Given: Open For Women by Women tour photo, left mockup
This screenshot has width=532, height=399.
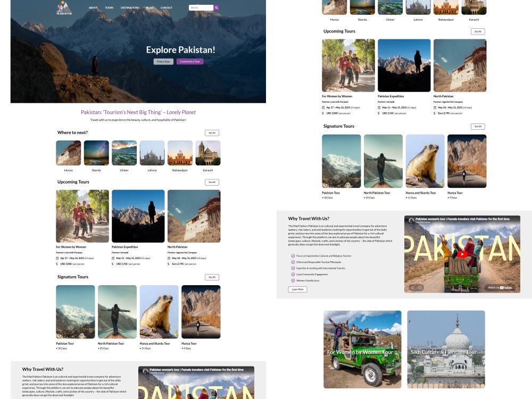Looking at the screenshot, I should [82, 216].
